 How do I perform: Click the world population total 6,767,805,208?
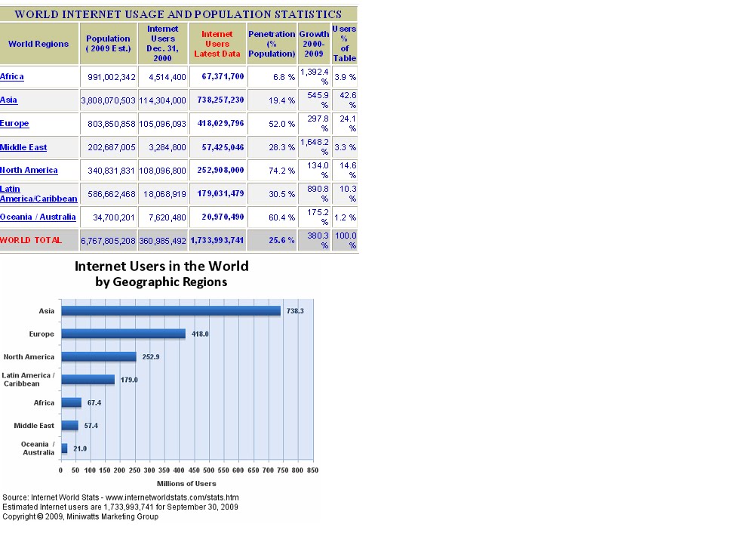point(108,241)
